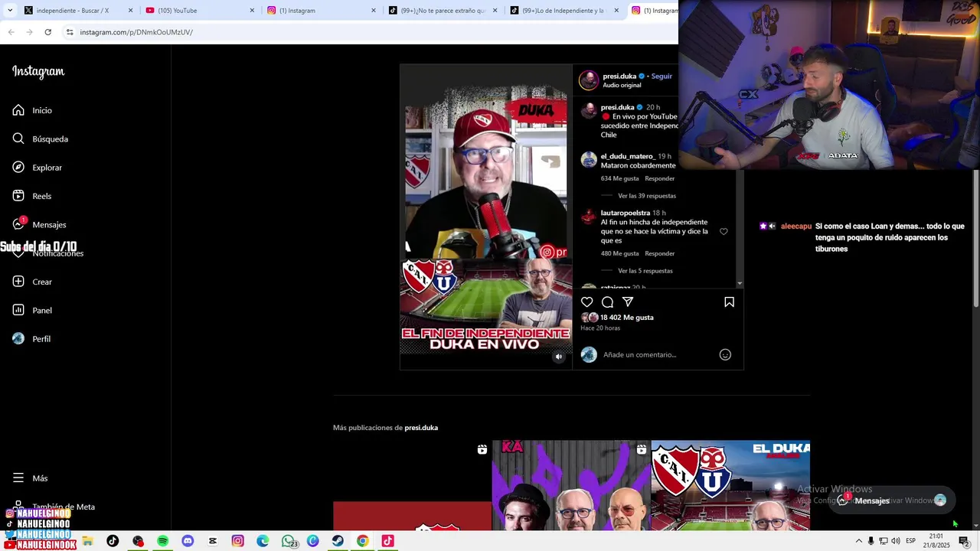Open the red post thumbnail on the left of the 'Más publicaciones' row
Viewport: 980px width, 551px height.
(x=412, y=485)
